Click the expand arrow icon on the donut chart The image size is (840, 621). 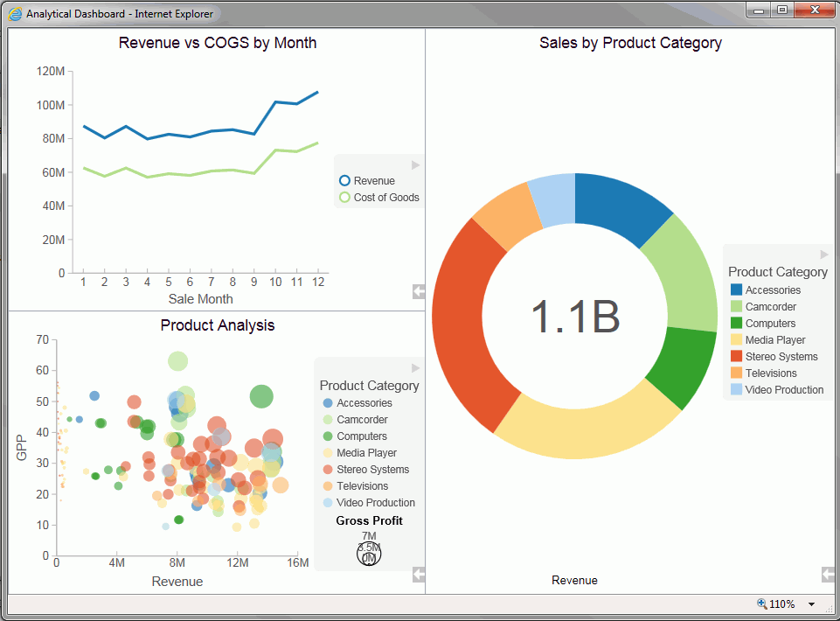pyautogui.click(x=827, y=574)
